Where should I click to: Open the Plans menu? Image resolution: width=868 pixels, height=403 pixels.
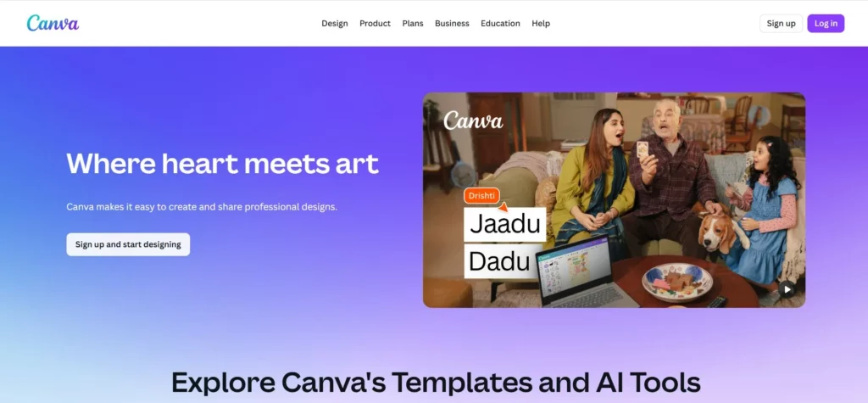coord(413,23)
